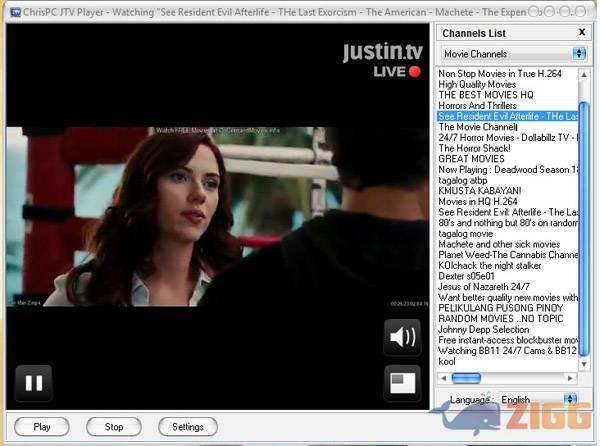Screen dimensions: 600x446
Task: Select the highlighted See Resident Evil Afterlife channel
Action: click(507, 116)
